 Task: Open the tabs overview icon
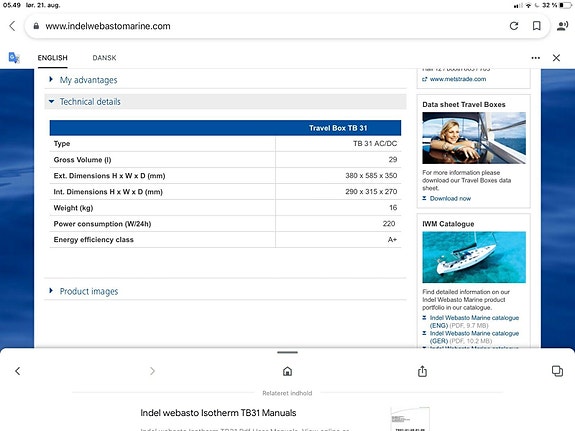pyautogui.click(x=557, y=371)
